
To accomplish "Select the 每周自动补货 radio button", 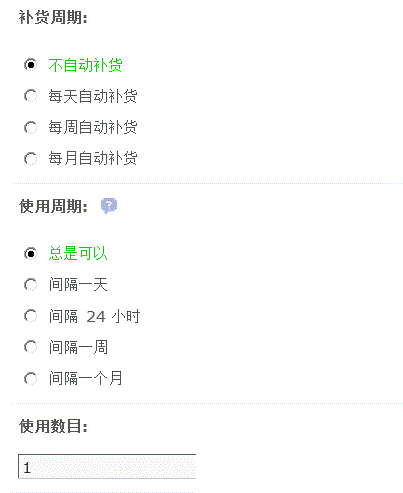I will (30, 127).
